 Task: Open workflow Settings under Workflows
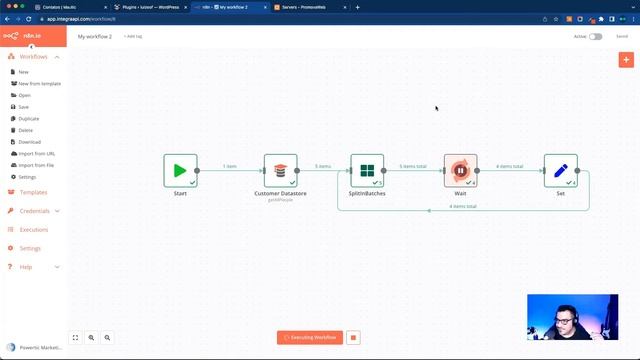coord(27,177)
